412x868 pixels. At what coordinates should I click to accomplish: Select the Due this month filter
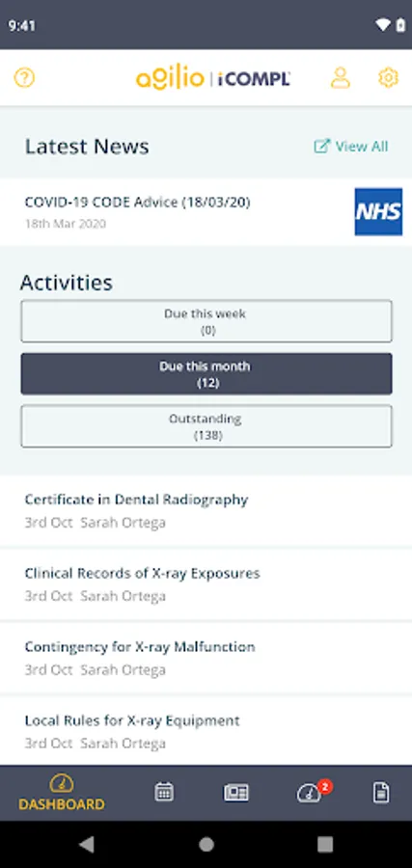click(206, 374)
